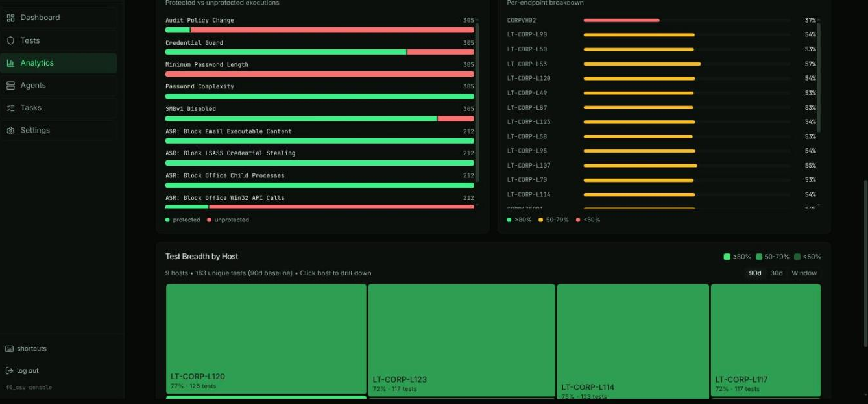The width and height of the screenshot is (868, 404).
Task: Click the per-endpoint breakdown scrollbar
Action: 819,77
